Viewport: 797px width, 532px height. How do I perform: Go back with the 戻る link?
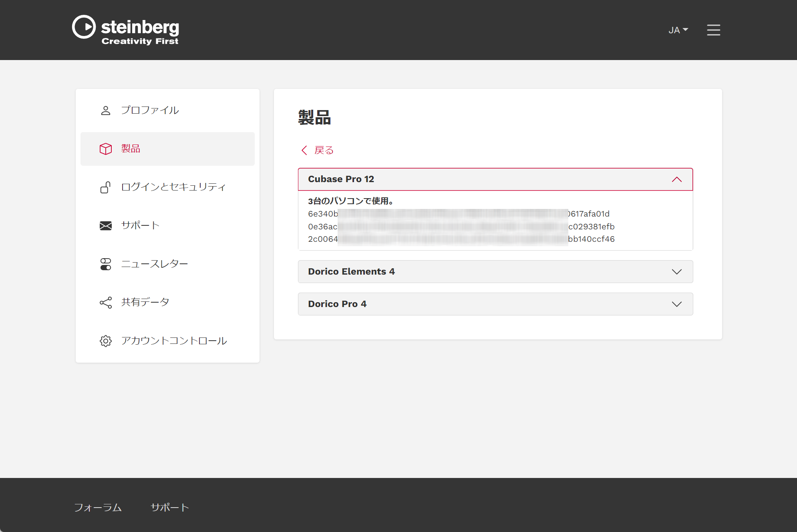coord(324,150)
